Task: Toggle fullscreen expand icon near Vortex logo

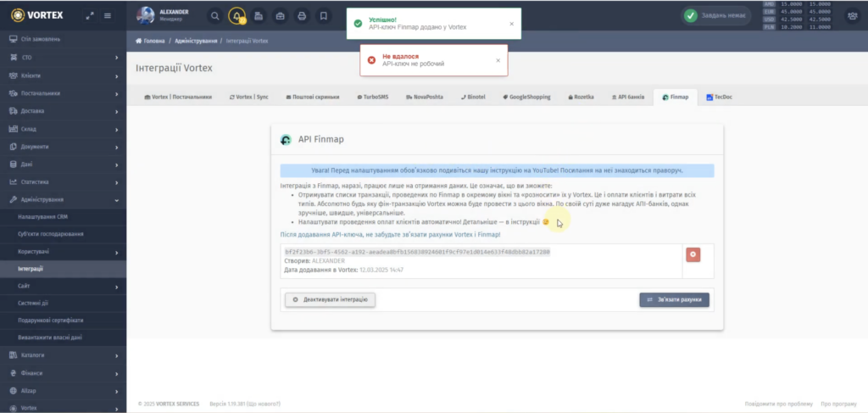Action: 90,15
